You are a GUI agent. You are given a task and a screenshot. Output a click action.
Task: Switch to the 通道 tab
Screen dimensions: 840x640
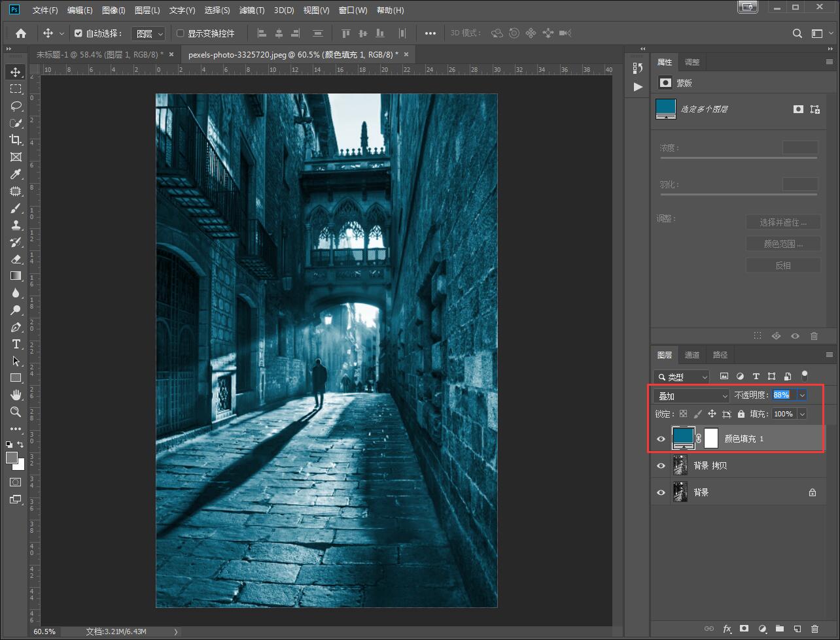[692, 355]
